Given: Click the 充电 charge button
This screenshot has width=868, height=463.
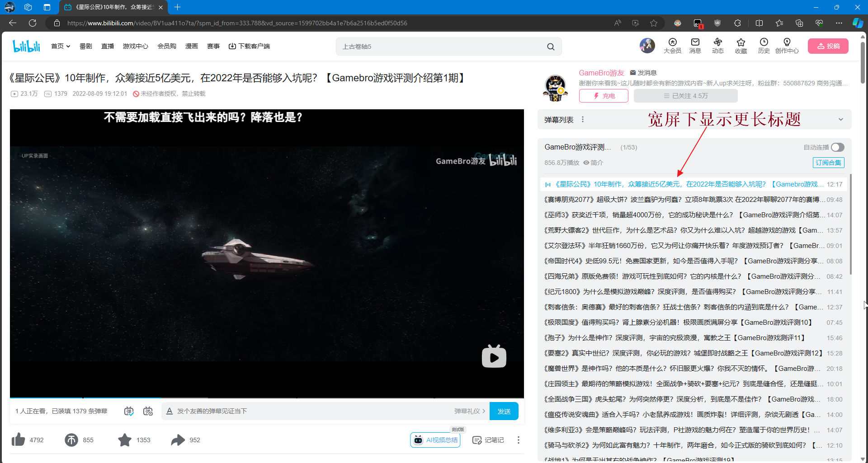Looking at the screenshot, I should tap(604, 96).
